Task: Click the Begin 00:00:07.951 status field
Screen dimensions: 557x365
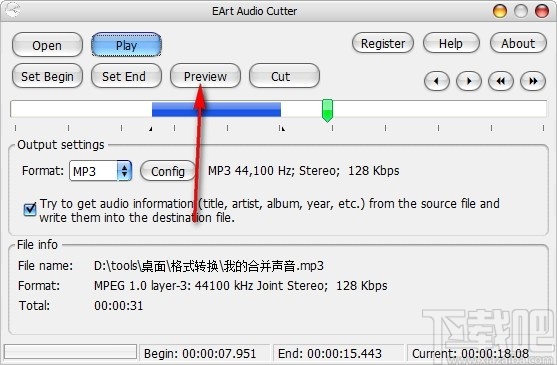Action: (205, 353)
